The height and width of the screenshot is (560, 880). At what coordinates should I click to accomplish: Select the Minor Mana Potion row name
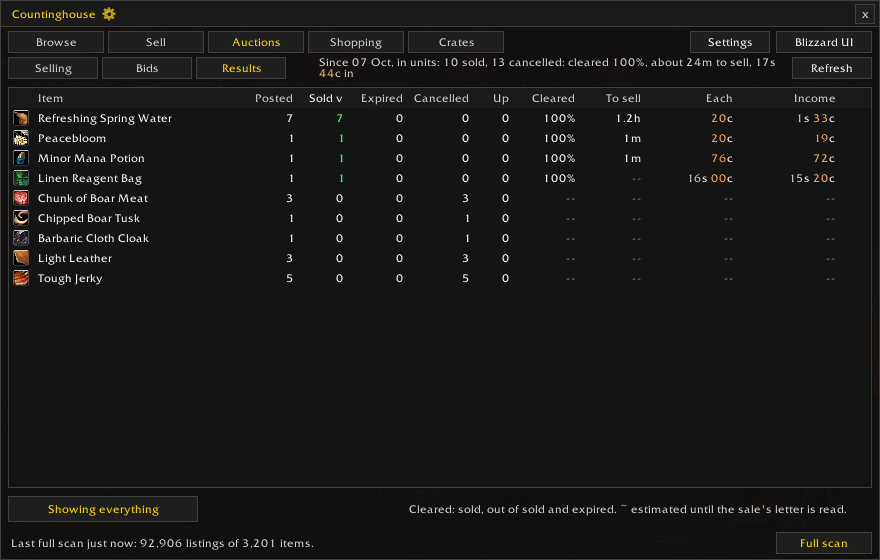[x=91, y=158]
